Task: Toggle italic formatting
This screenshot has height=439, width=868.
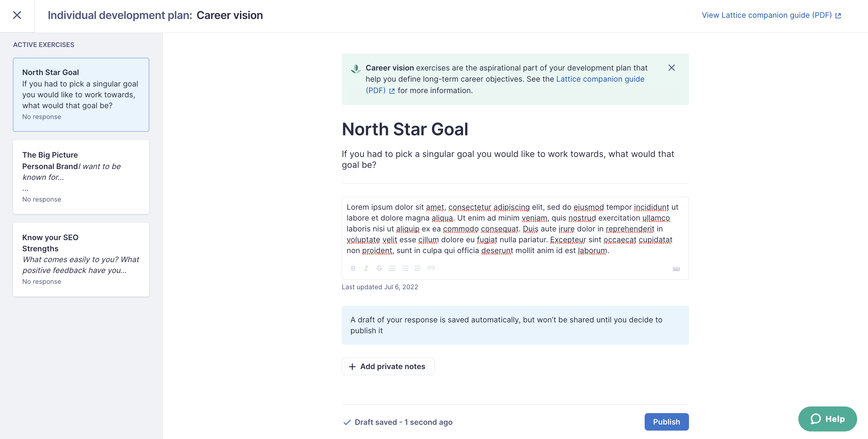Action: coord(366,268)
